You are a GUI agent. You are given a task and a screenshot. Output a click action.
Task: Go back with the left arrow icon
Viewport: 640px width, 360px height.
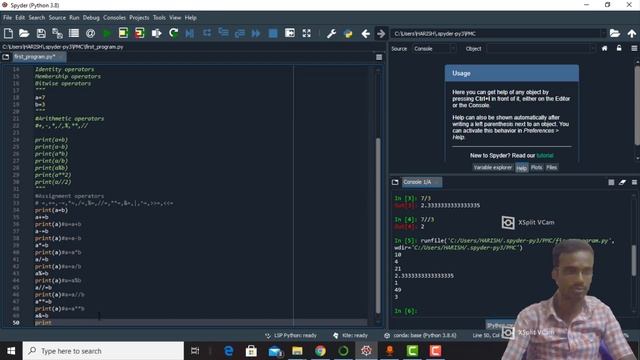(x=366, y=33)
